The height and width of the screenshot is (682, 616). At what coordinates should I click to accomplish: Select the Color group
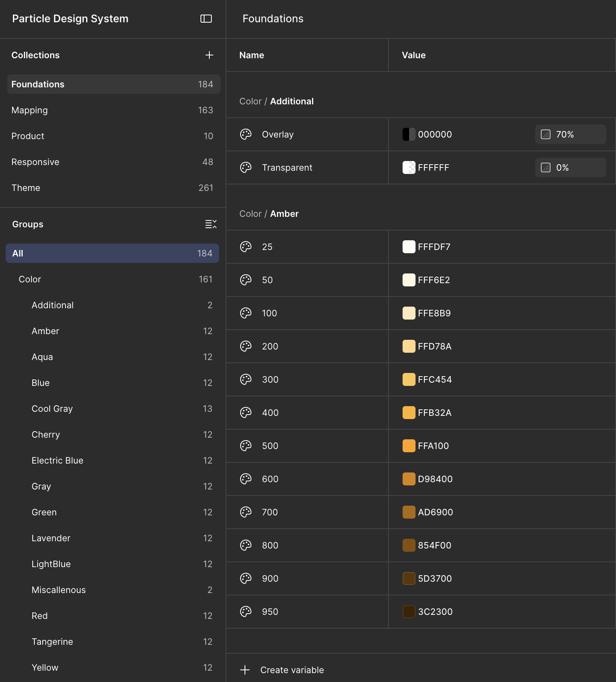[x=112, y=279]
